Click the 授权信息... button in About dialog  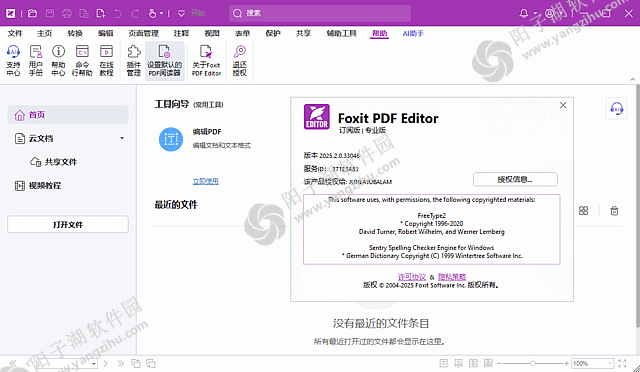tap(515, 179)
